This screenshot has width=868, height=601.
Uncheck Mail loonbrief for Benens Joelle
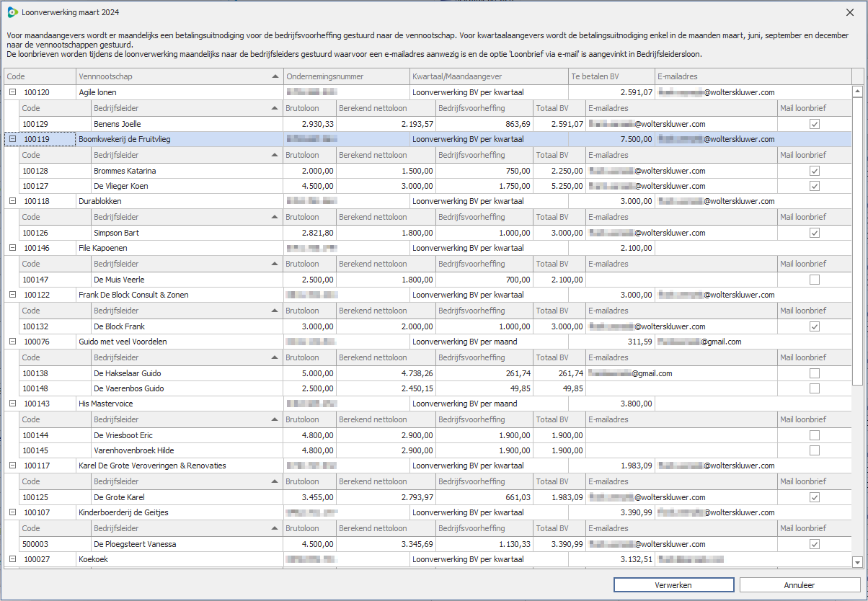point(815,124)
